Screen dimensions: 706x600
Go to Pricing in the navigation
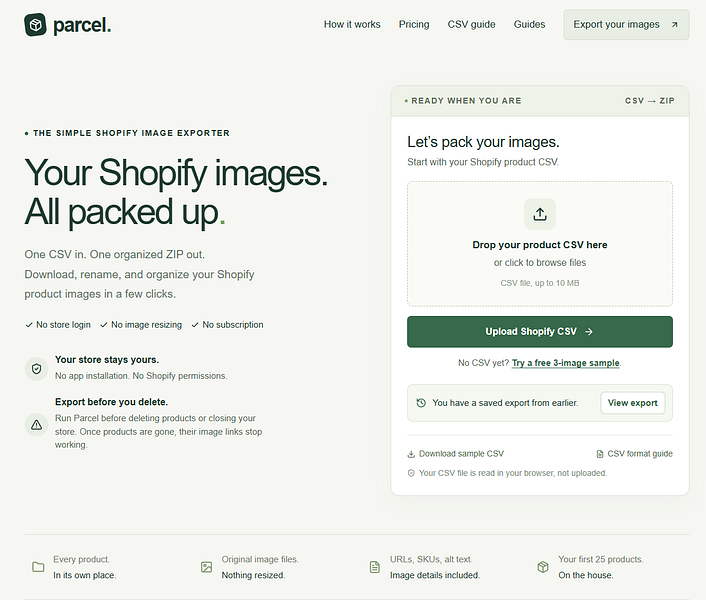tap(414, 24)
